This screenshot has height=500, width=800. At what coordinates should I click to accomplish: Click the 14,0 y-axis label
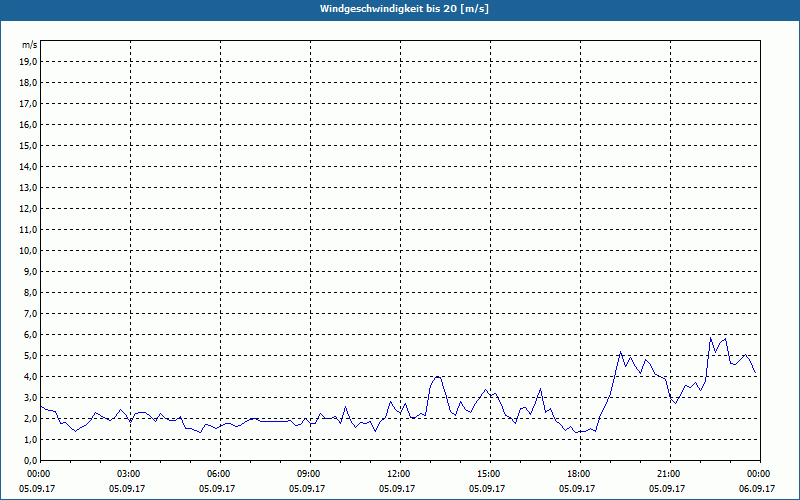pos(28,166)
